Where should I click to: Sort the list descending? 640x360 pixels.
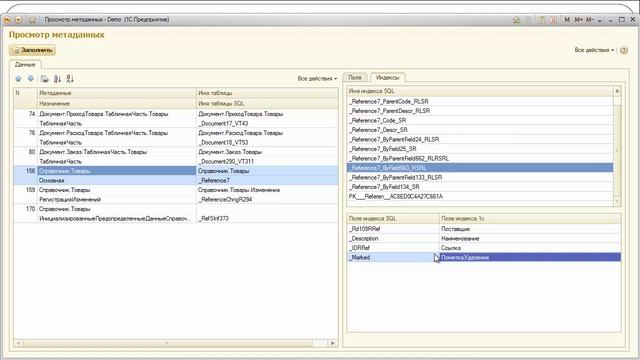tap(70, 79)
